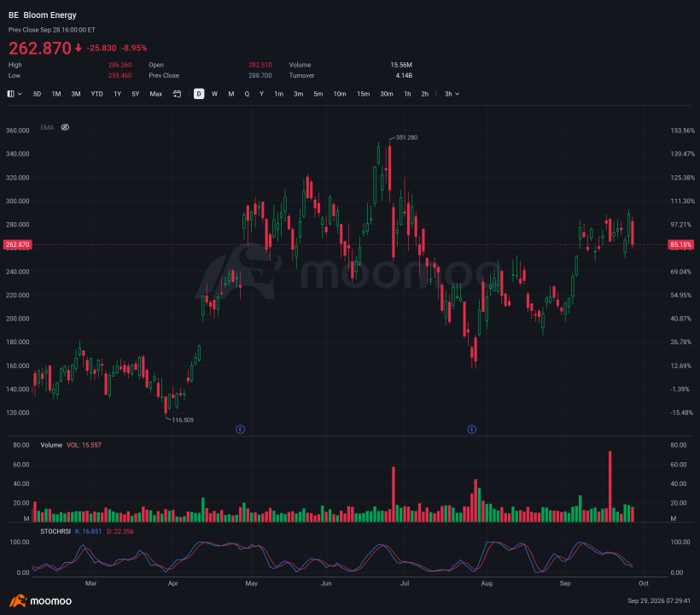Click the STOCHRSI indicator label
The image size is (700, 615).
coord(55,531)
